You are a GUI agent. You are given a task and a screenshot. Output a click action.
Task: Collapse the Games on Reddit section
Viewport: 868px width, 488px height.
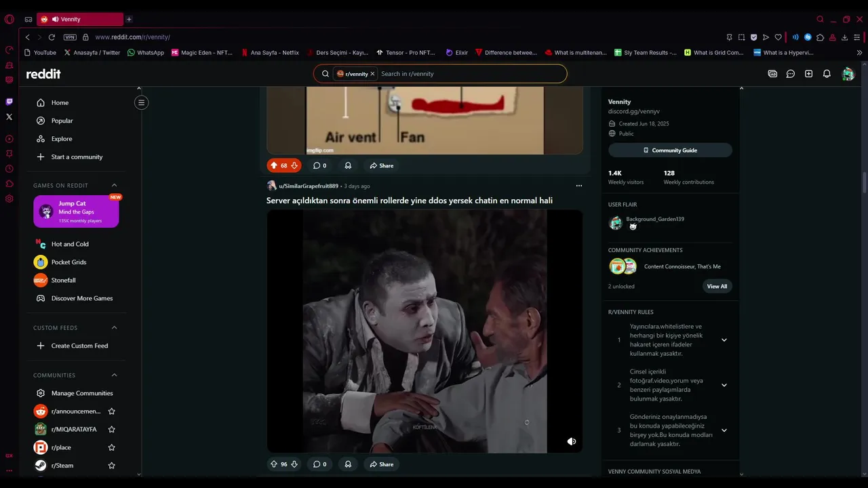pyautogui.click(x=114, y=185)
